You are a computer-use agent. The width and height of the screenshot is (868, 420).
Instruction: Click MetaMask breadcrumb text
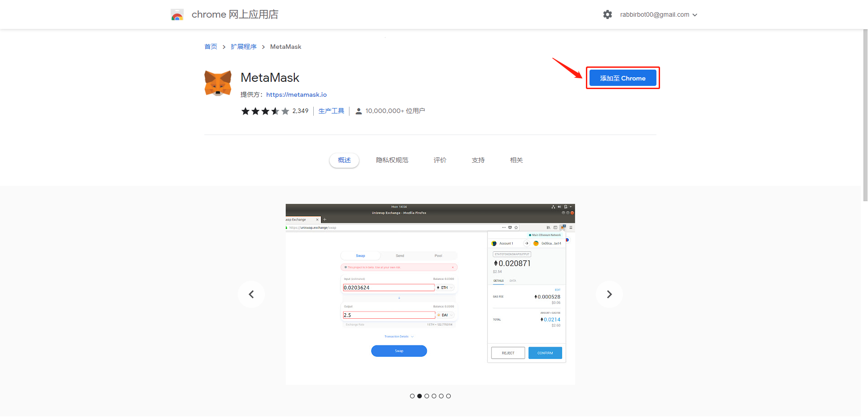(x=286, y=47)
